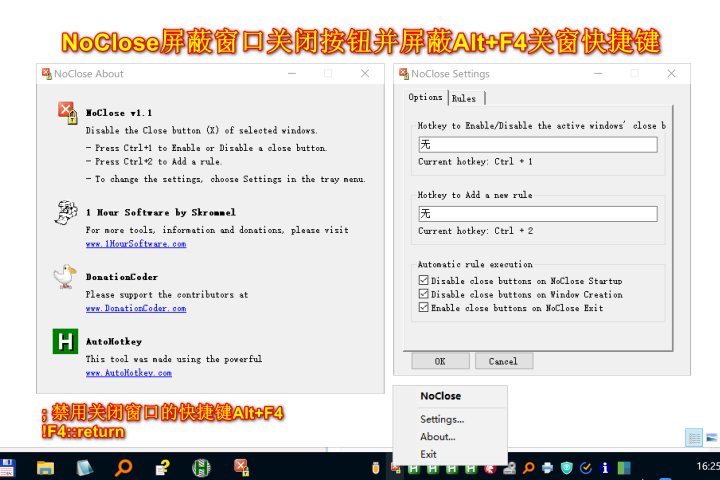Click 'Press Ctrl+1 to Enable or Disable' line
Screen dimensions: 720x480
pos(207,148)
